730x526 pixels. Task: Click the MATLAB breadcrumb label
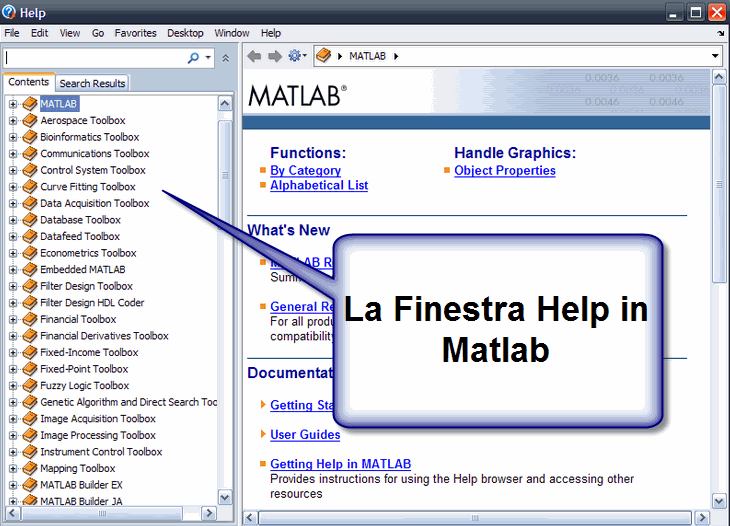tap(367, 56)
